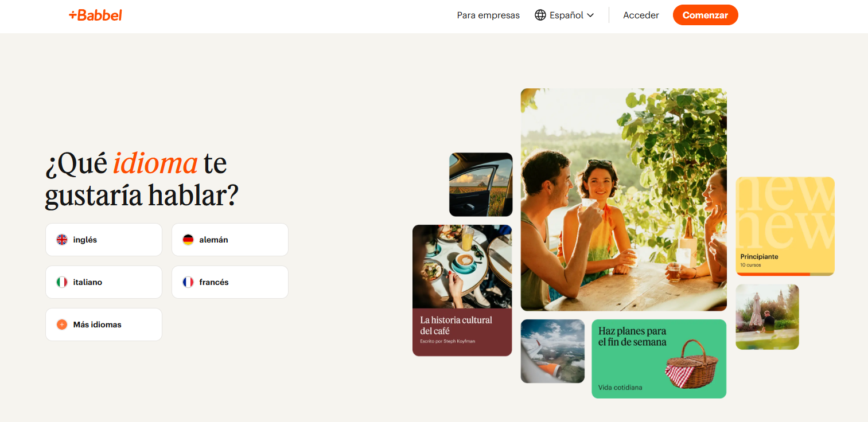
Task: Click the globe language icon
Action: [x=540, y=15]
